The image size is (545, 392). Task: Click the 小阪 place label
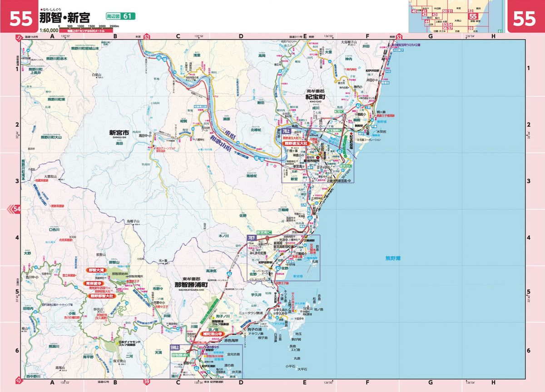coord(72,313)
